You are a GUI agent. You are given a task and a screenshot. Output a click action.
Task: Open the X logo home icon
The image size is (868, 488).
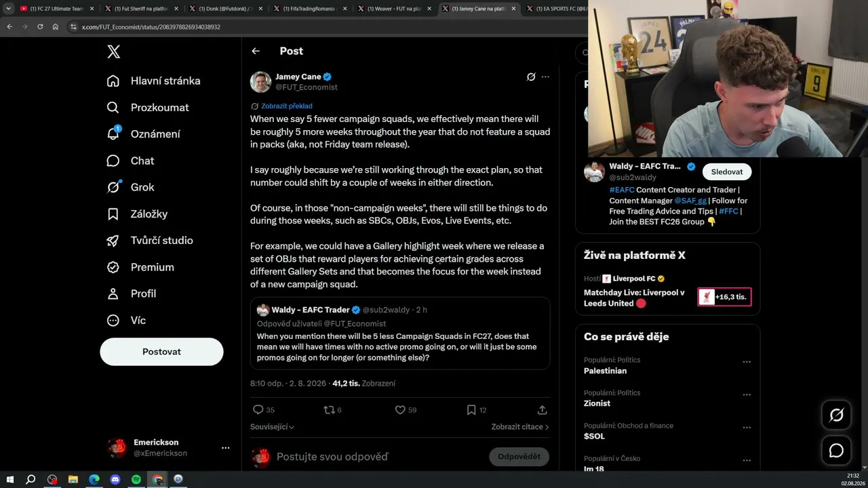tap(114, 52)
